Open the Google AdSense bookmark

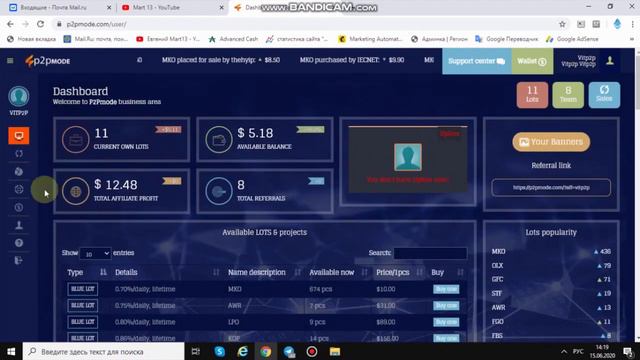[572, 39]
